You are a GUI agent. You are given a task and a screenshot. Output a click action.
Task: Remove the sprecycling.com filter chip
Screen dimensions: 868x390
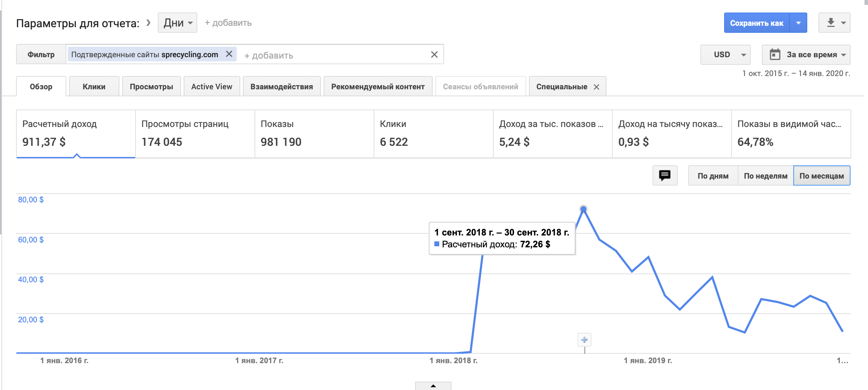click(x=229, y=54)
